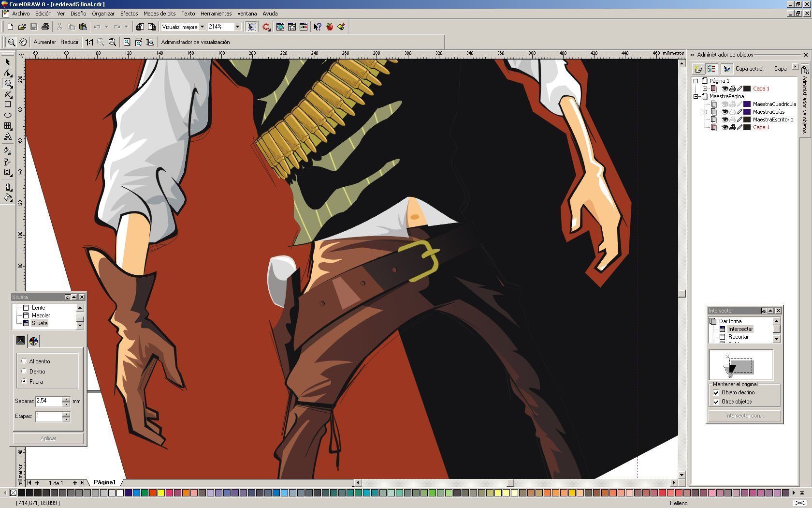Open file using the folder icon
812x508 pixels.
tap(22, 27)
